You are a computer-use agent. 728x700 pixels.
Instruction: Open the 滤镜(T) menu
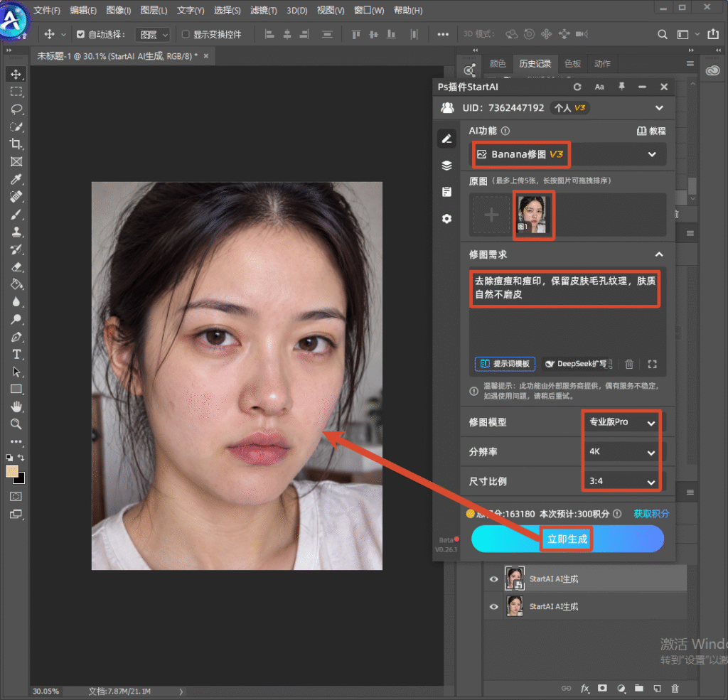(x=263, y=10)
